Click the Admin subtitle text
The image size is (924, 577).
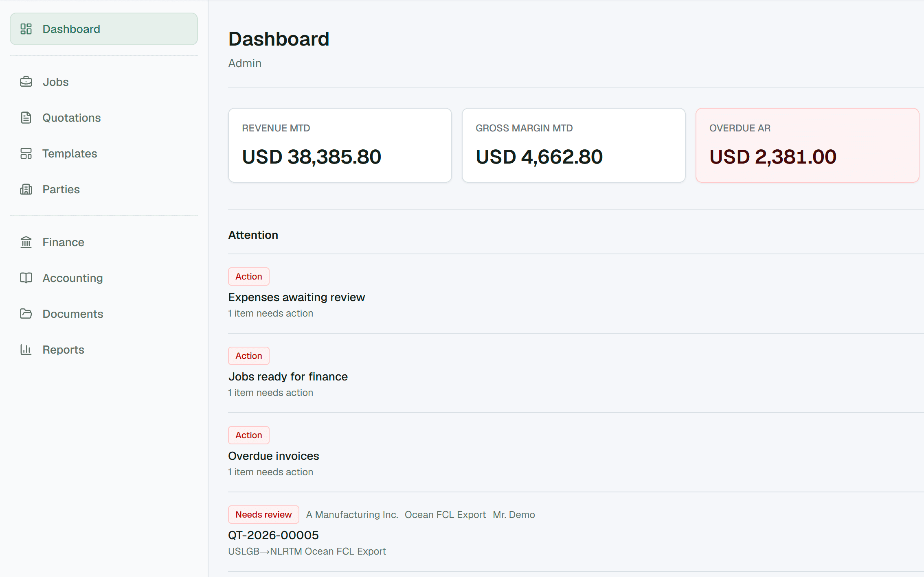pyautogui.click(x=245, y=63)
